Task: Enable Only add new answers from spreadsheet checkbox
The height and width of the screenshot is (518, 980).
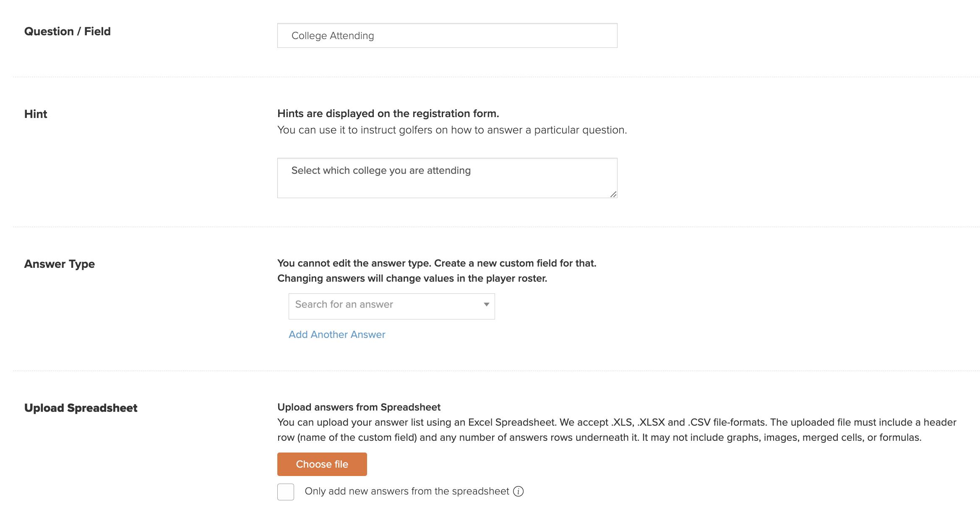Action: [x=286, y=492]
